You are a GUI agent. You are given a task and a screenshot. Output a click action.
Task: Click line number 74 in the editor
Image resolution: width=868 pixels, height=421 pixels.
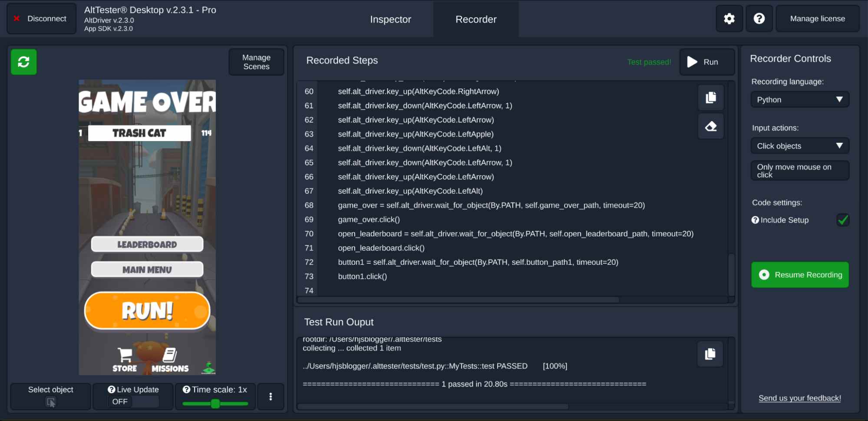click(x=309, y=290)
